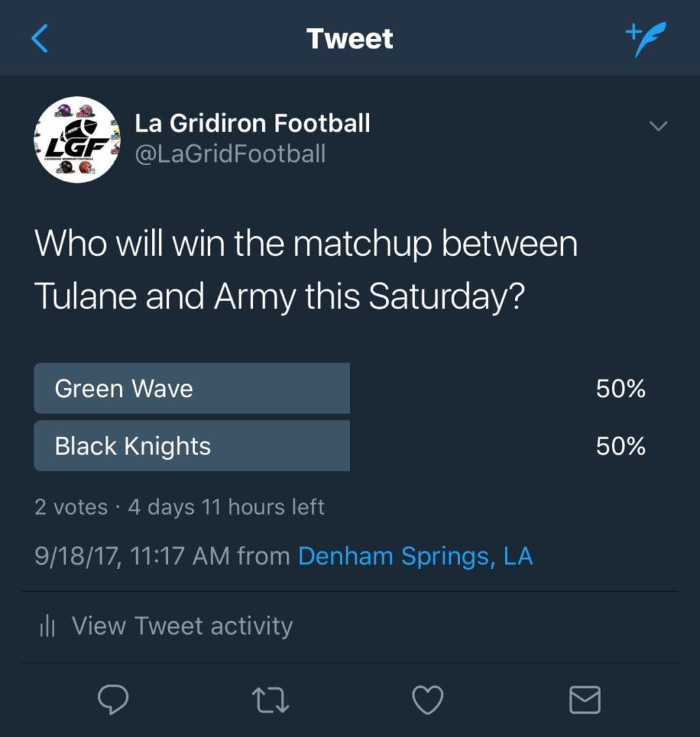Tap the 2 votes count text
This screenshot has width=700, height=737.
71,507
